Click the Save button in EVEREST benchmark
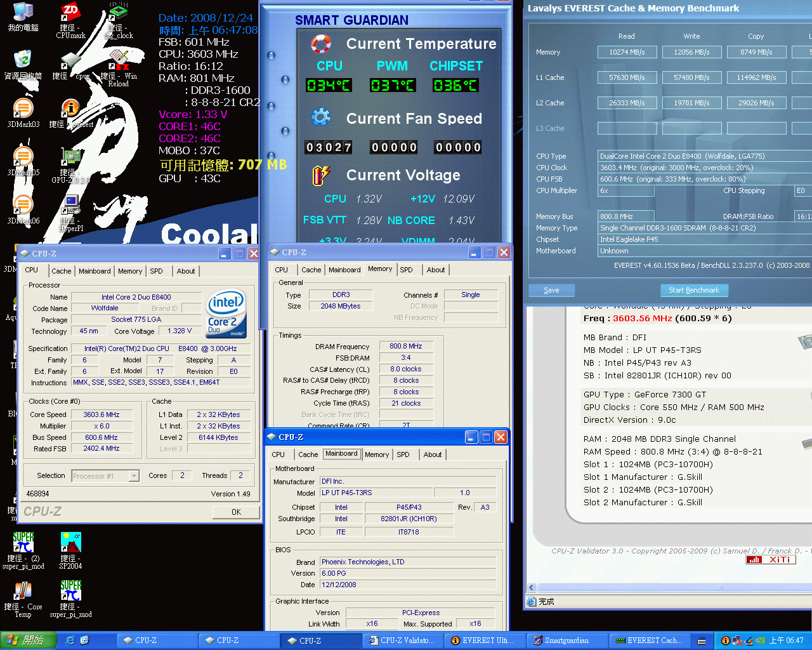 551,290
